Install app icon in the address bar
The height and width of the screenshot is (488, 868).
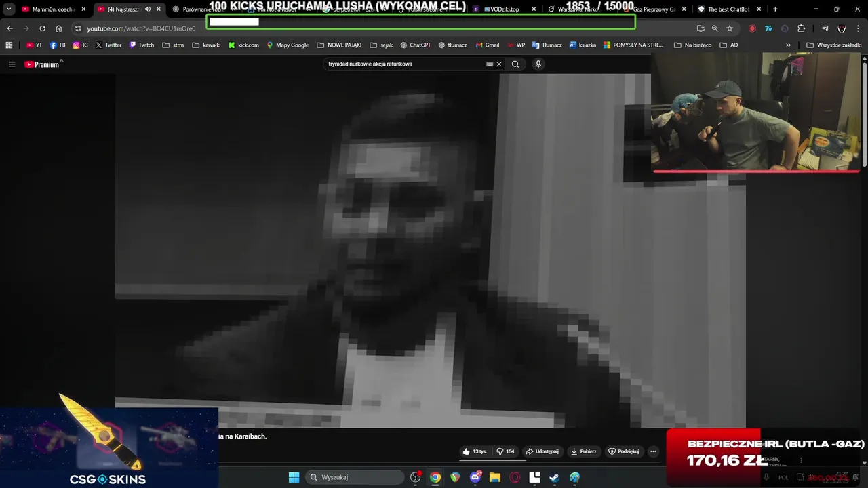[x=701, y=28]
